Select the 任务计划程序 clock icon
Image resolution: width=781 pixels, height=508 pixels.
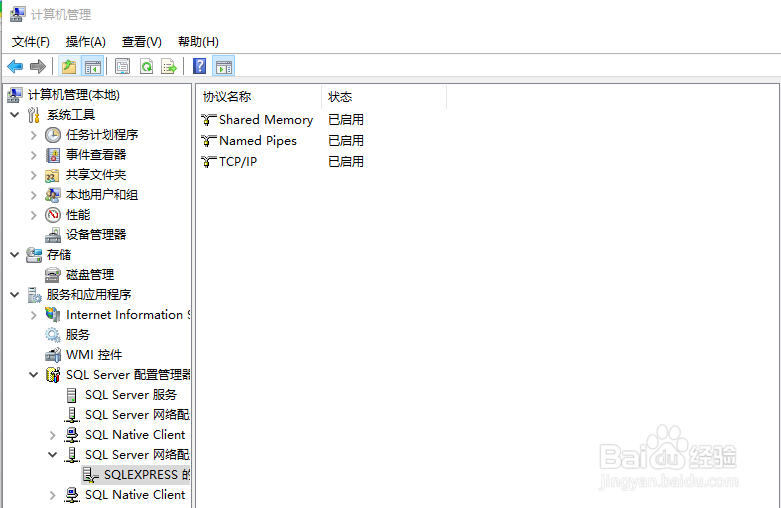53,135
